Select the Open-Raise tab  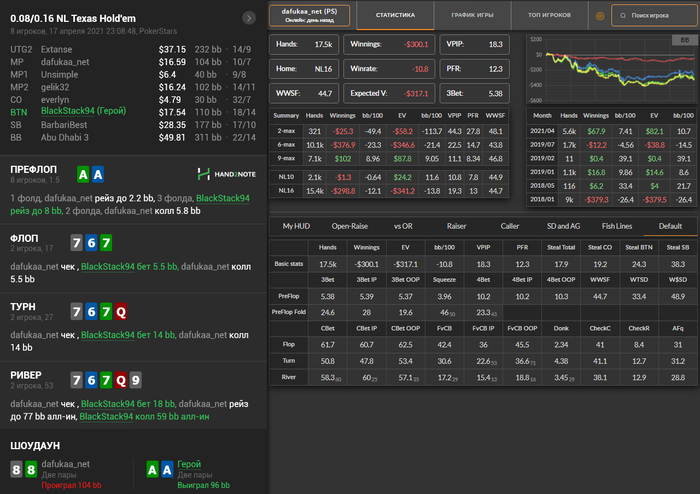pos(350,226)
